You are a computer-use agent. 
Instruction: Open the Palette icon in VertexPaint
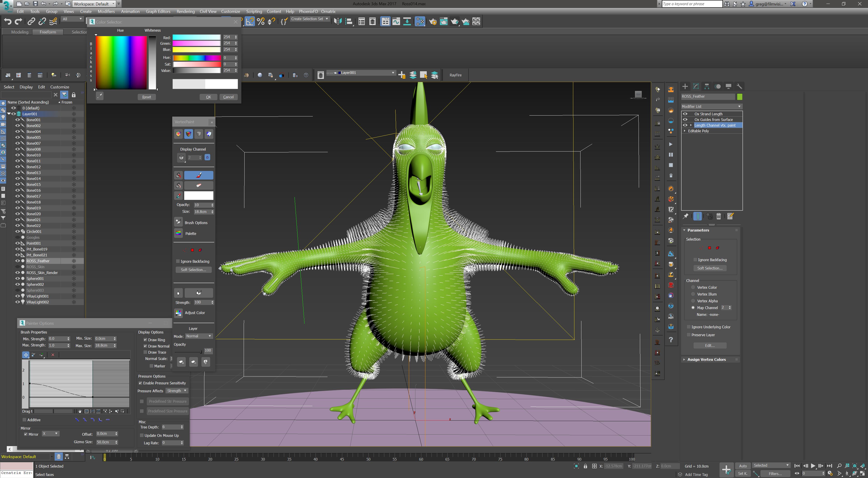tap(179, 233)
